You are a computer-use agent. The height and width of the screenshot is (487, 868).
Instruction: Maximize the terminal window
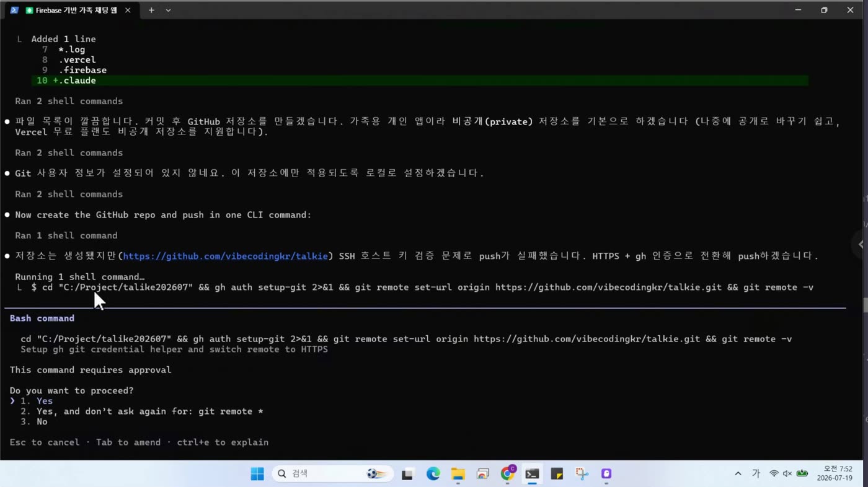pyautogui.click(x=824, y=11)
